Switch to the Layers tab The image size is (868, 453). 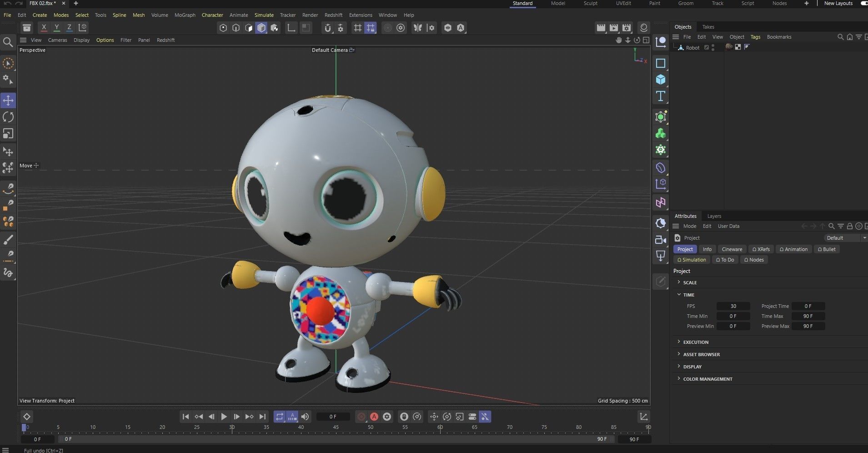714,216
